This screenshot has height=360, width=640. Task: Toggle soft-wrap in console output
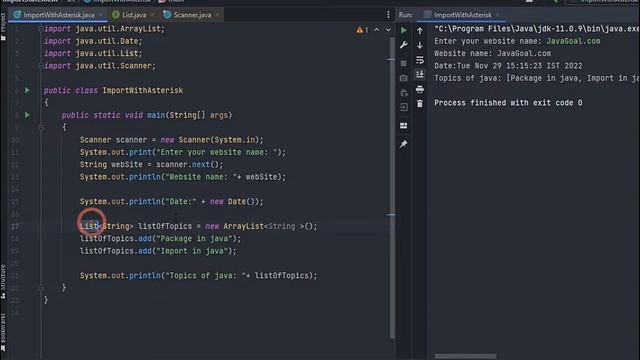pyautogui.click(x=420, y=60)
